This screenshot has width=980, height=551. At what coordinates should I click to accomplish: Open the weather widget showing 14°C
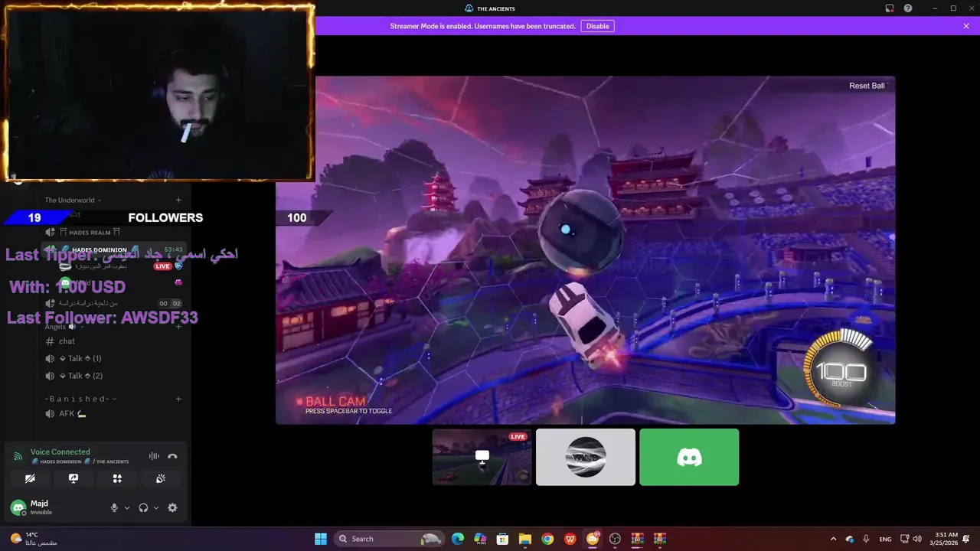click(33, 539)
